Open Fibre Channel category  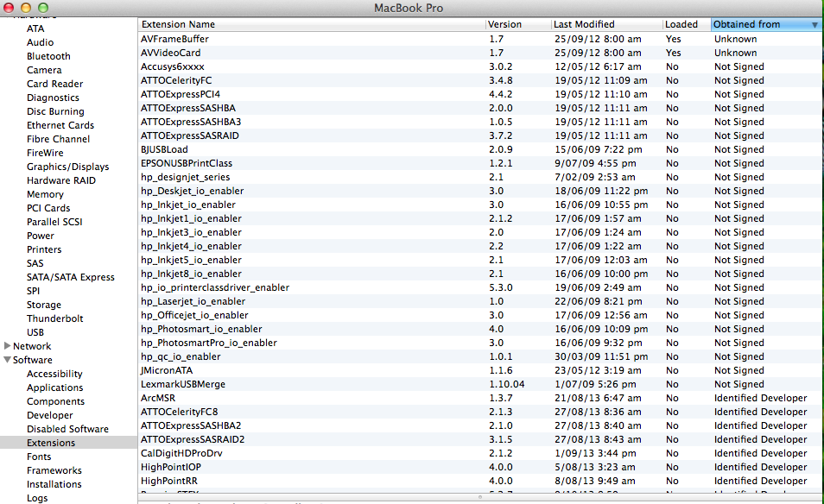pyautogui.click(x=59, y=139)
